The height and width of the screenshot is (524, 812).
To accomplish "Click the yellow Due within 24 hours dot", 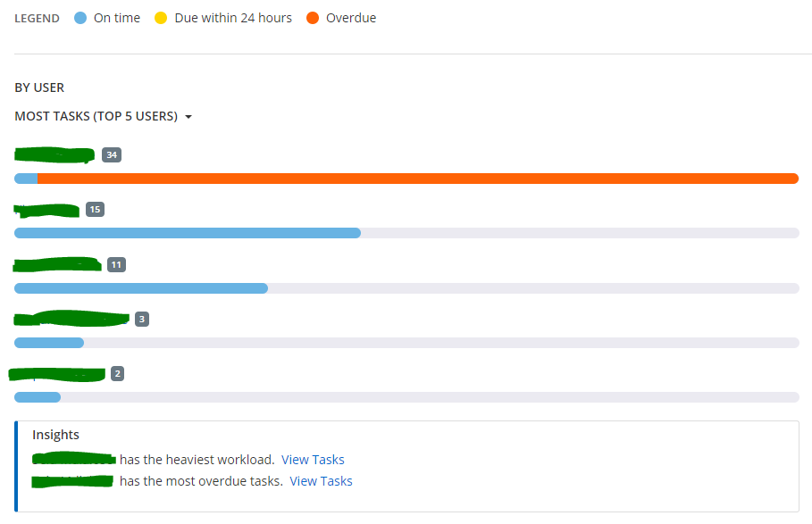I will [161, 18].
